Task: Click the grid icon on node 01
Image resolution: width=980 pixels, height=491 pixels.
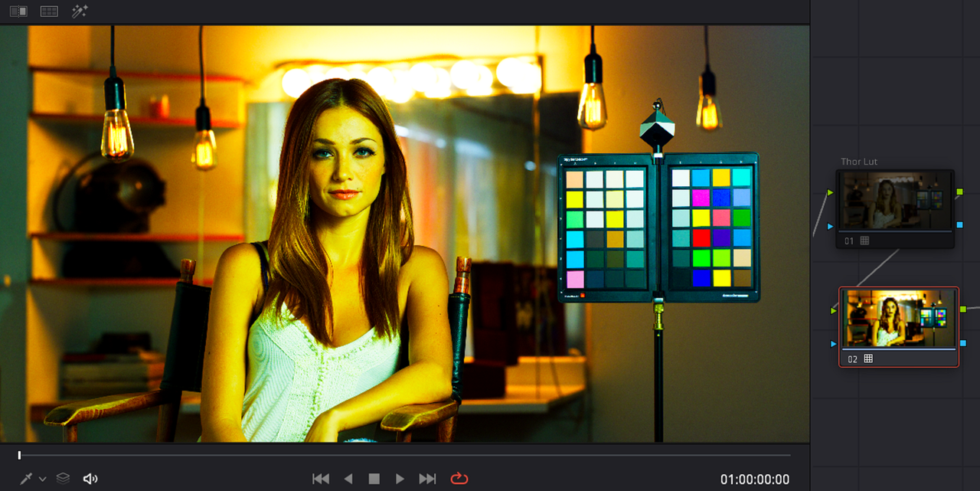Action: coord(864,241)
